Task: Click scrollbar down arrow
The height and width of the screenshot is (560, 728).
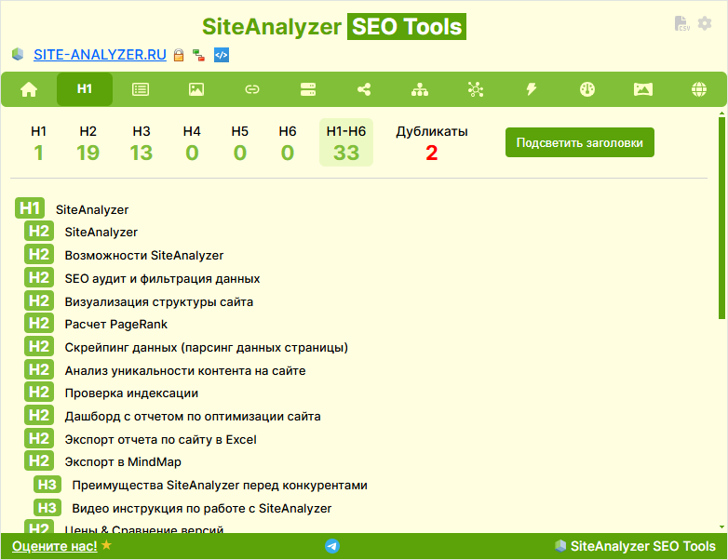Action: pos(721,527)
